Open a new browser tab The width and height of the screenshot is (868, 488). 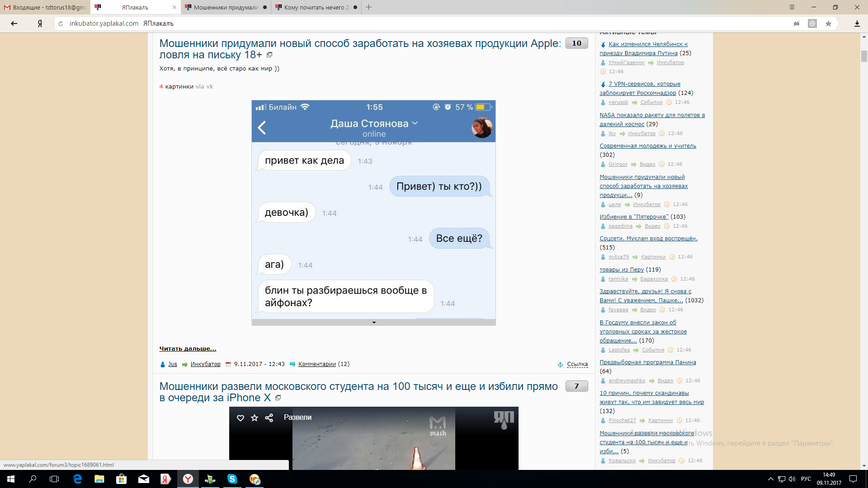(369, 7)
